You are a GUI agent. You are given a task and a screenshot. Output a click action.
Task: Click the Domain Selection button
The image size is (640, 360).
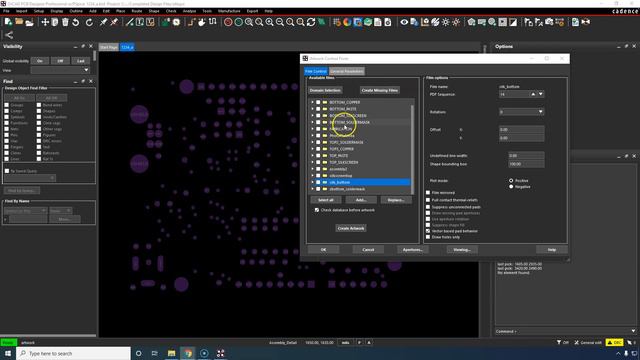pyautogui.click(x=325, y=90)
